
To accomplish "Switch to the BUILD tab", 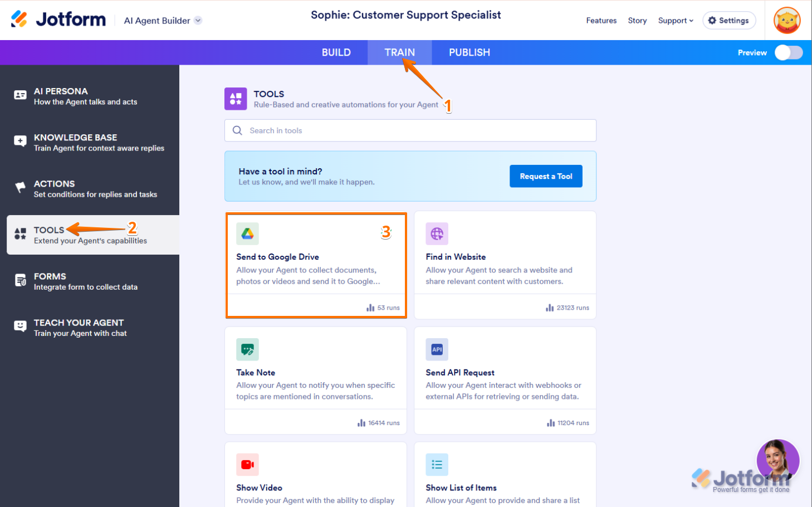I will pyautogui.click(x=336, y=52).
